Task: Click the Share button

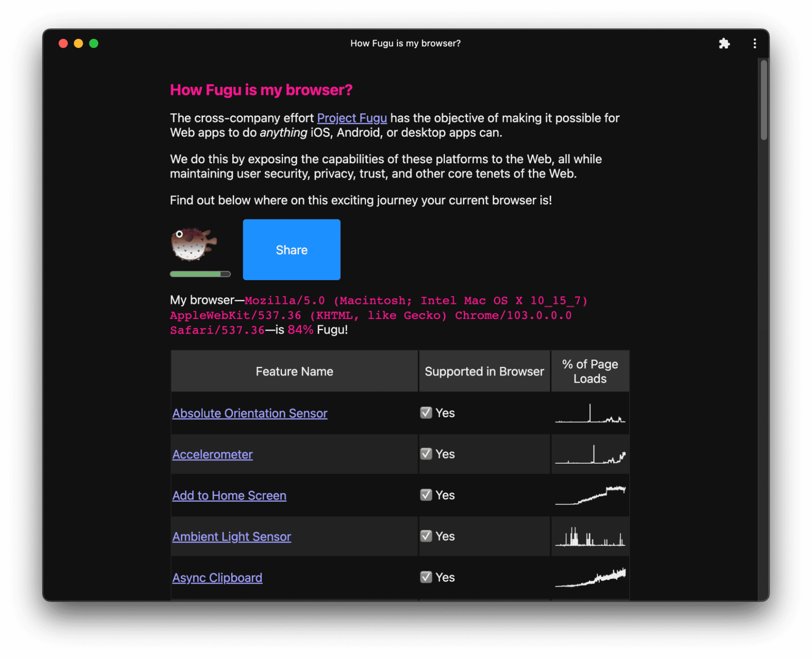Action: click(x=292, y=249)
